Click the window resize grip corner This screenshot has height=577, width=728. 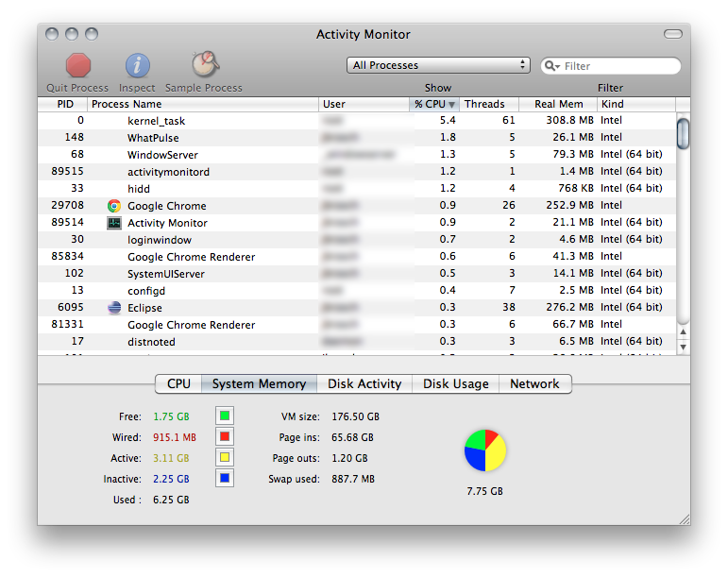pyautogui.click(x=685, y=519)
